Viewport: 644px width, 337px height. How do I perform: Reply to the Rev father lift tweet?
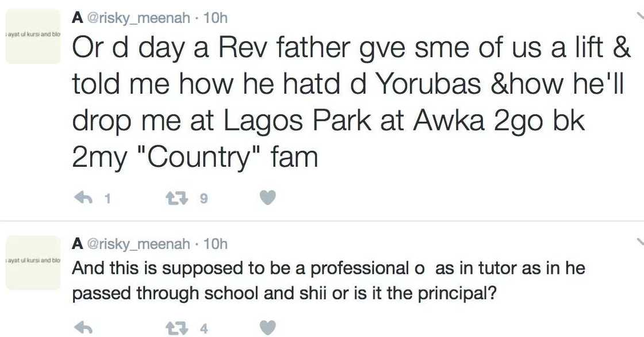pyautogui.click(x=85, y=198)
